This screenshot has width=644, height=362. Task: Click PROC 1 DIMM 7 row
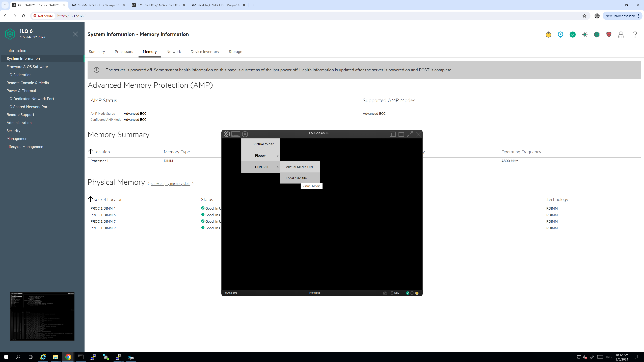(x=364, y=221)
